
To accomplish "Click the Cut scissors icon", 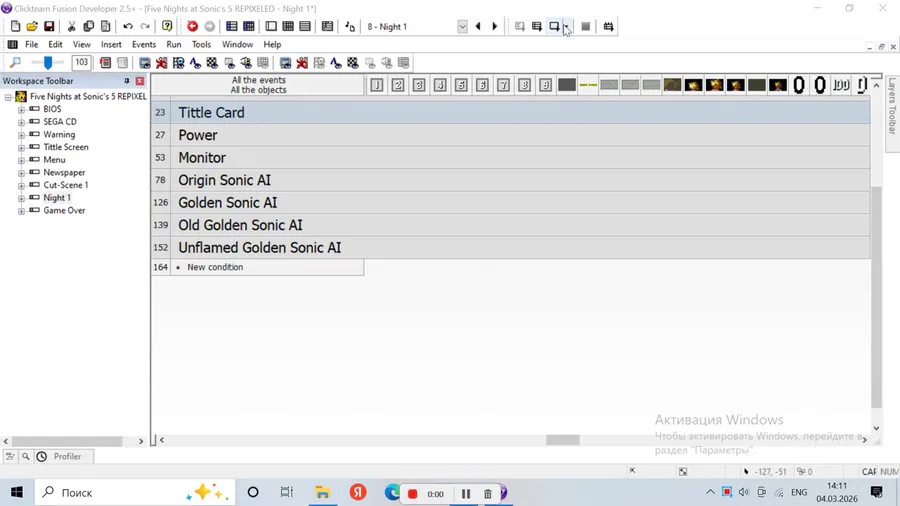I will (x=71, y=26).
